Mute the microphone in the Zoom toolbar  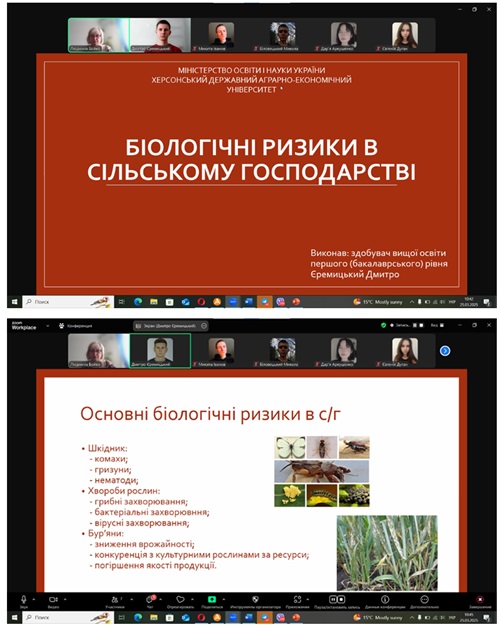point(24,599)
